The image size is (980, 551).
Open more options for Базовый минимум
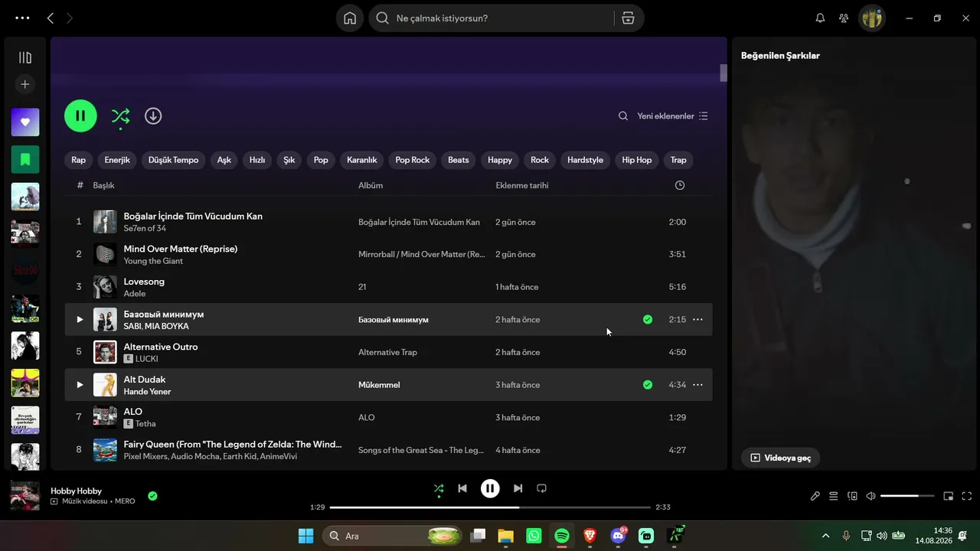(x=697, y=319)
